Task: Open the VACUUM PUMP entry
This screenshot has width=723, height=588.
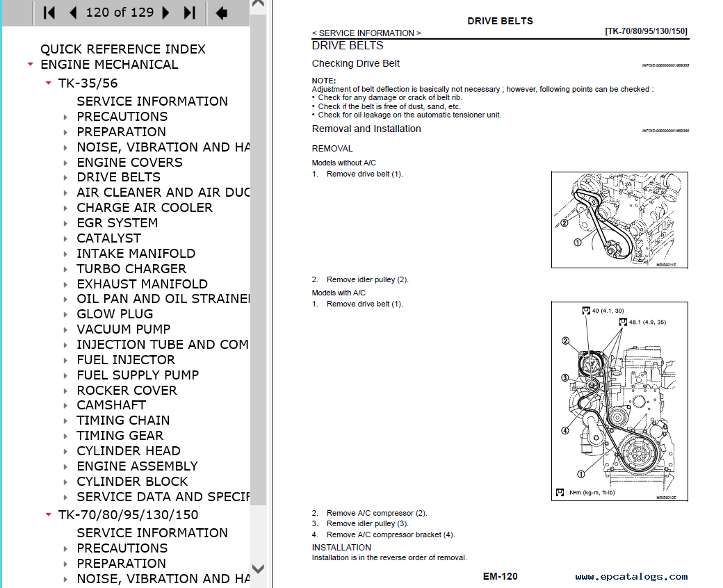Action: pyautogui.click(x=124, y=329)
